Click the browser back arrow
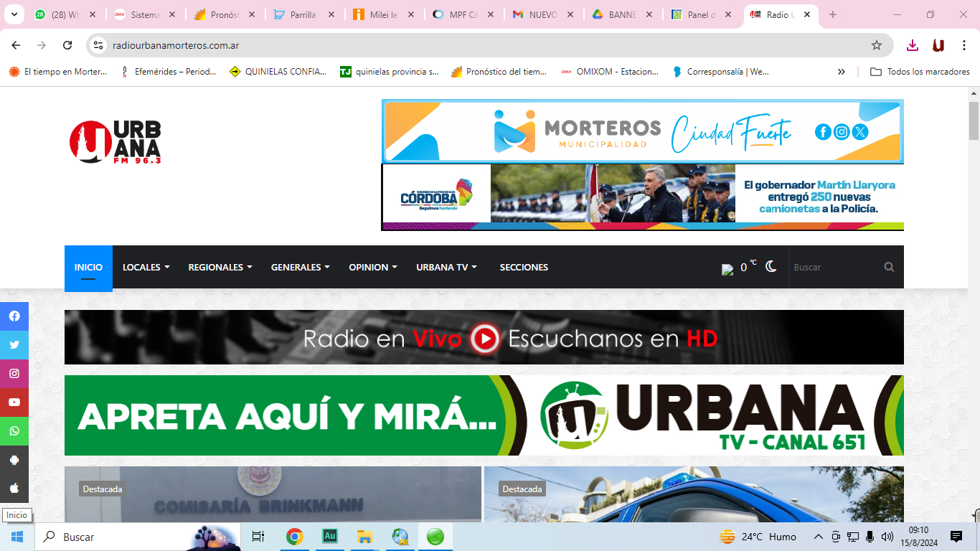This screenshot has height=551, width=980. pos(16,45)
